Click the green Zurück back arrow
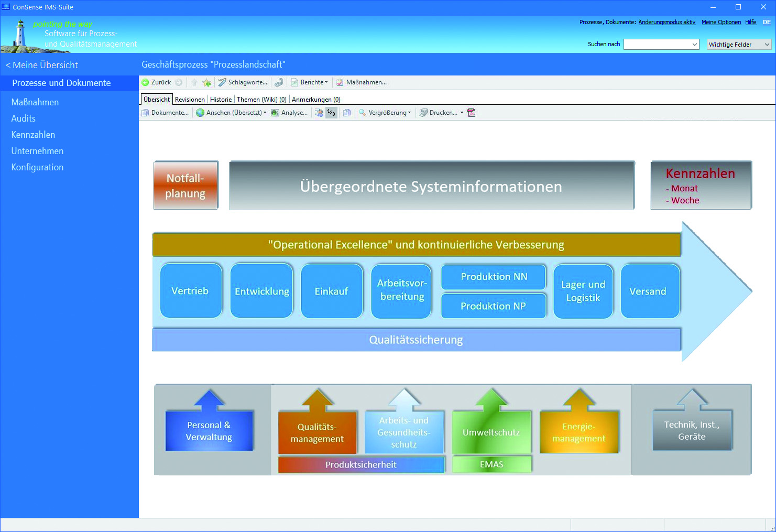Screen dimensions: 776x532 coord(146,82)
